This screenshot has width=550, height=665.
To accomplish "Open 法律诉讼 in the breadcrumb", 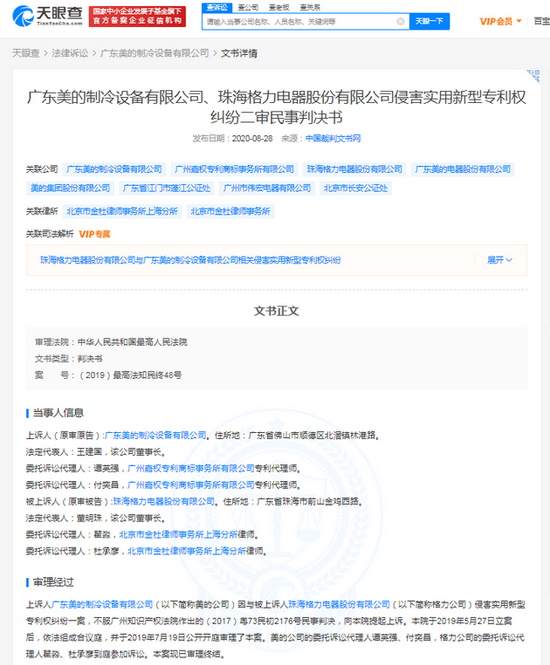I will click(70, 53).
